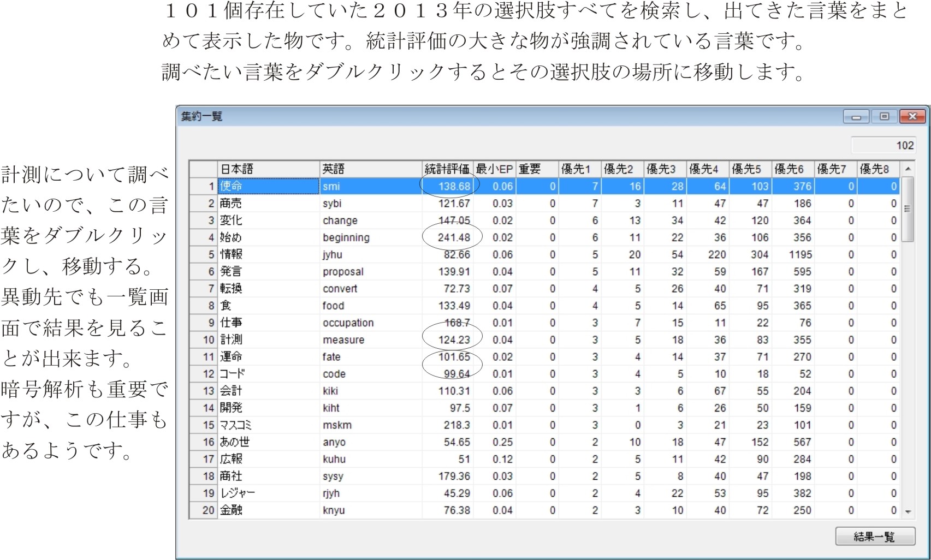Click row header number 20
The height and width of the screenshot is (560, 931).
(204, 510)
